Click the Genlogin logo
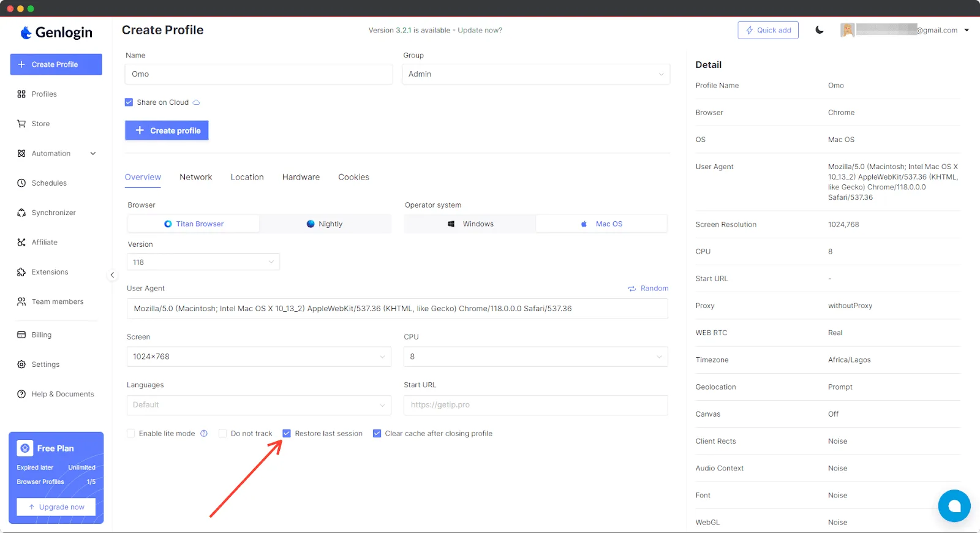The image size is (980, 533). point(56,32)
